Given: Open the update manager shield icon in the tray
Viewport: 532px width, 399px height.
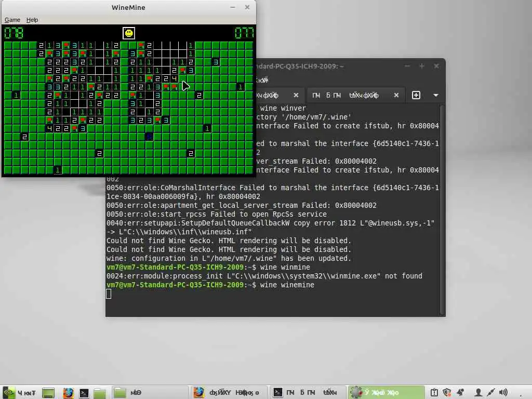Looking at the screenshot, I should (447, 393).
